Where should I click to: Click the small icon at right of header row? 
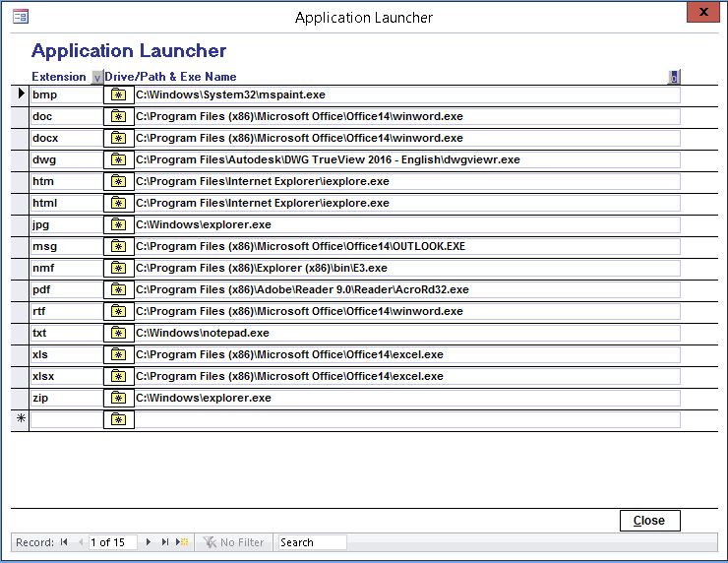click(674, 77)
